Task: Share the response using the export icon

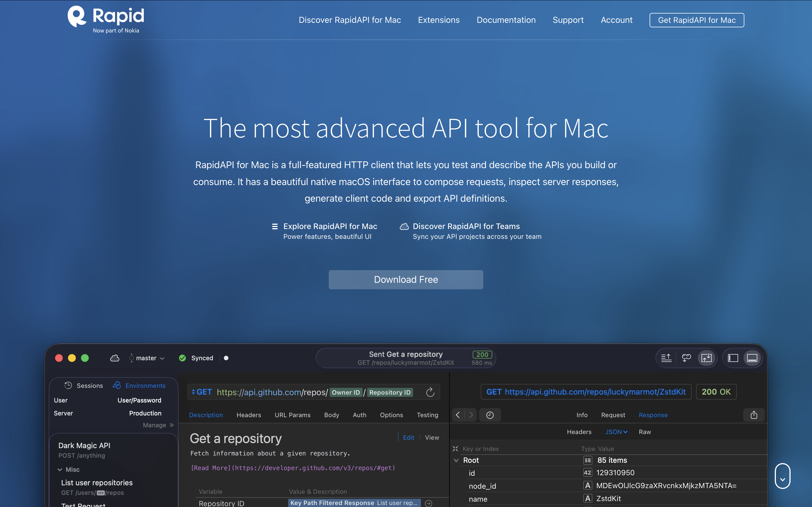Action: tap(754, 415)
